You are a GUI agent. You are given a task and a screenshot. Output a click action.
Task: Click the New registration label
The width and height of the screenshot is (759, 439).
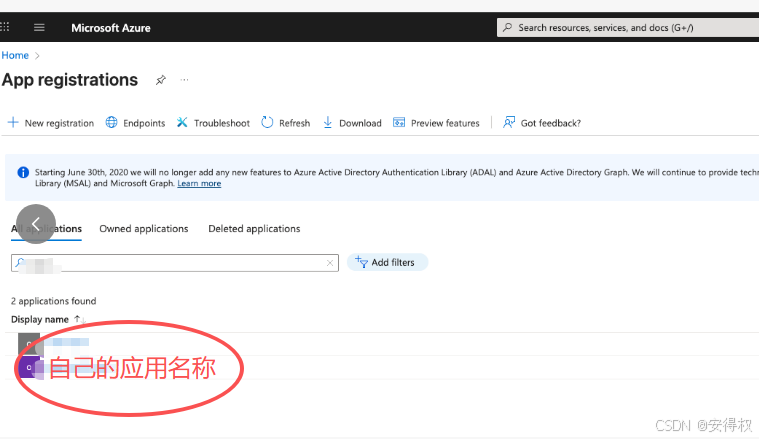point(59,123)
